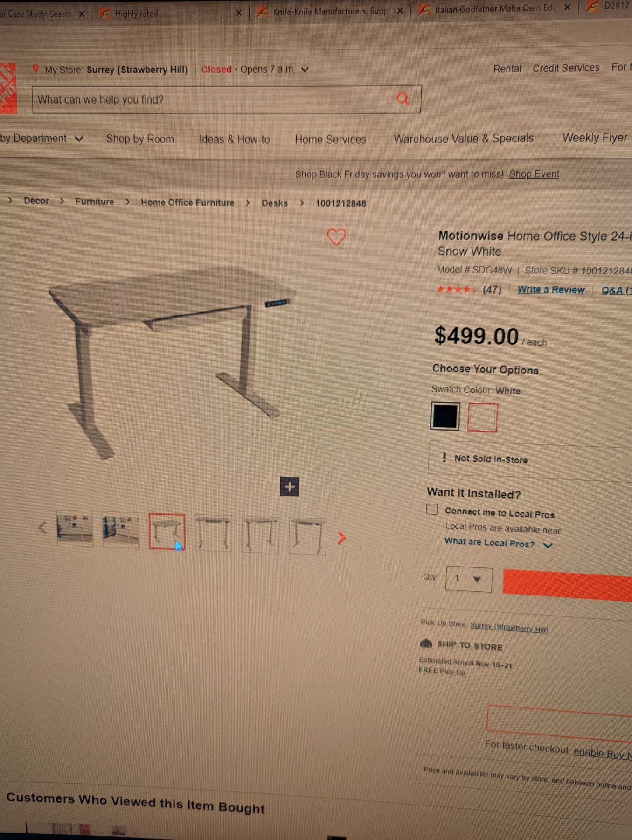Click the Home Depot logo
Image resolution: width=632 pixels, height=840 pixels.
click(8, 88)
